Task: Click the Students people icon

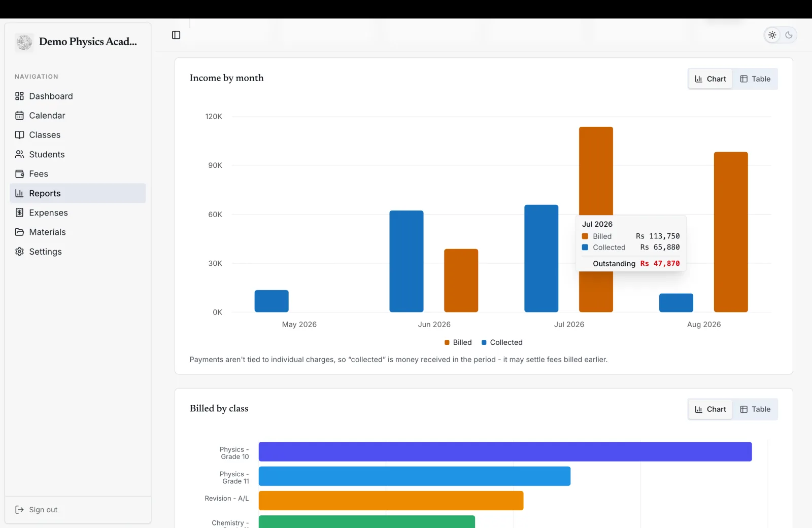Action: (x=19, y=154)
